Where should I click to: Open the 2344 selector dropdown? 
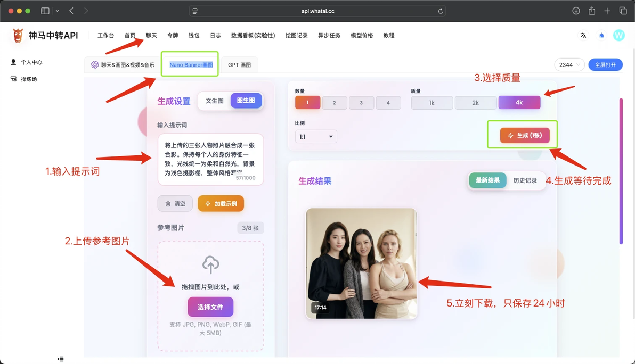coord(569,65)
